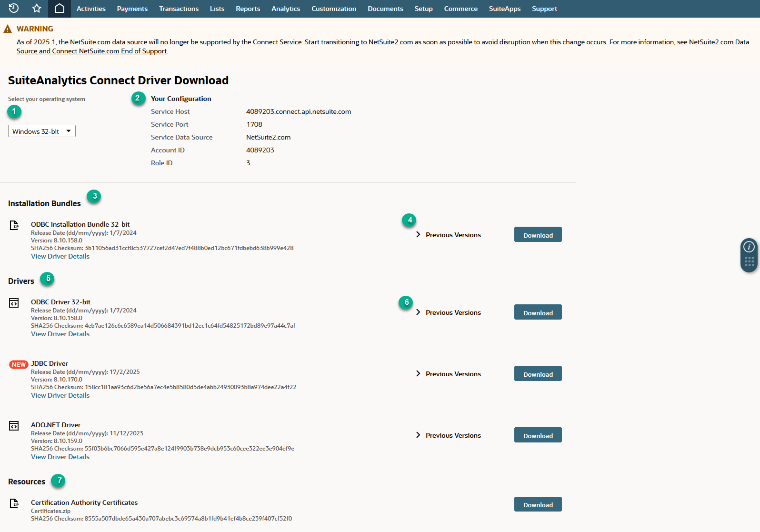Download the ODBC Installation Bundle 32-bit
760x532 pixels.
click(x=538, y=235)
